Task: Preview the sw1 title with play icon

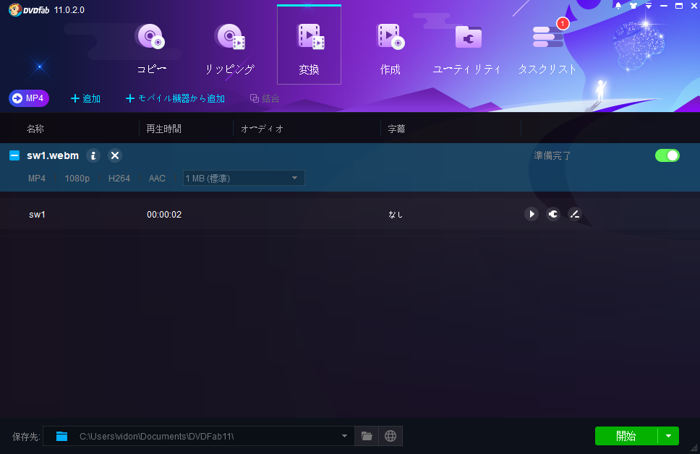Action: point(531,214)
